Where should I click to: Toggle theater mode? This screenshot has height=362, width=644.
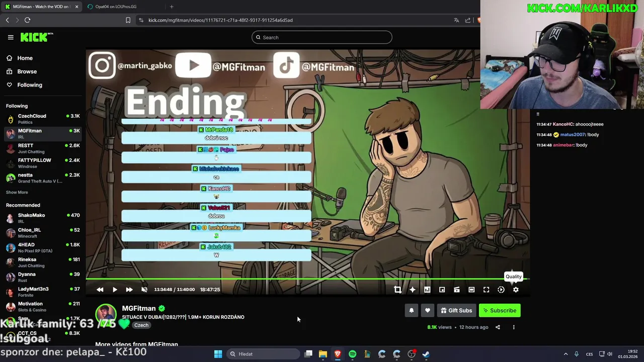click(x=471, y=290)
